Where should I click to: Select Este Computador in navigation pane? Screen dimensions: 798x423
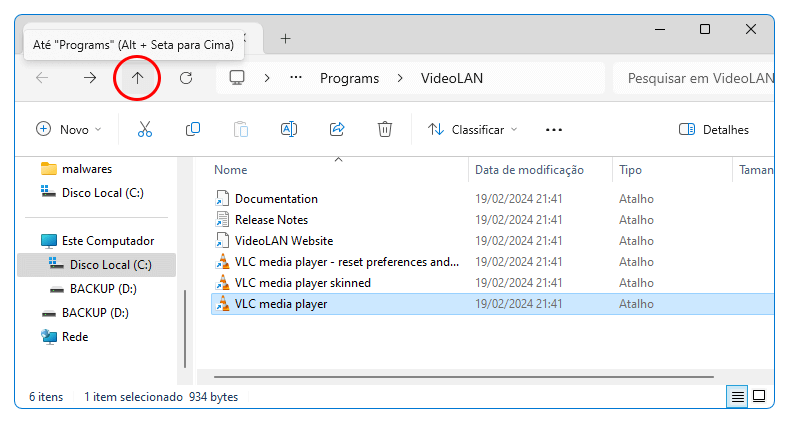(107, 241)
